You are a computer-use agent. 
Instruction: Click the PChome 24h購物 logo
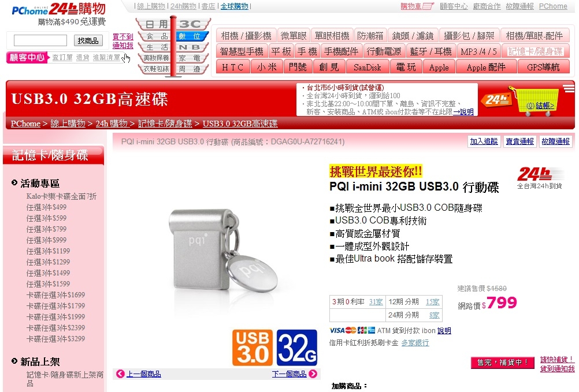(59, 9)
